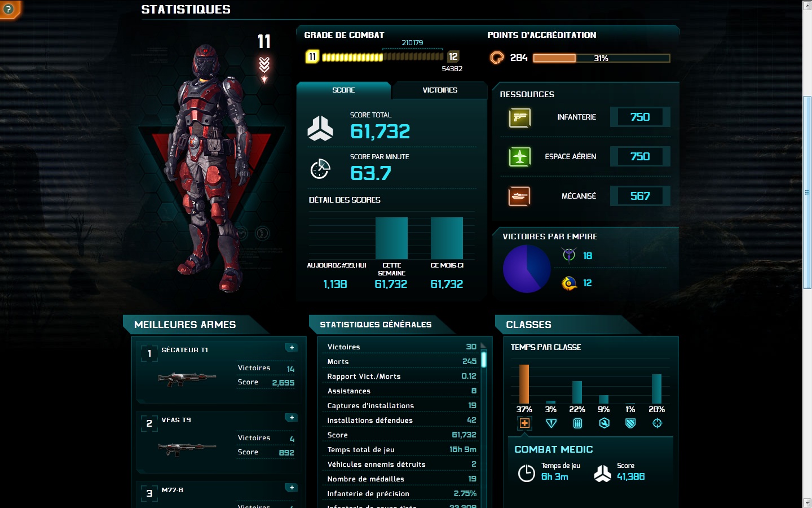The image size is (812, 508).
Task: Click the Combat Medic score emblem icon
Action: pyautogui.click(x=603, y=473)
